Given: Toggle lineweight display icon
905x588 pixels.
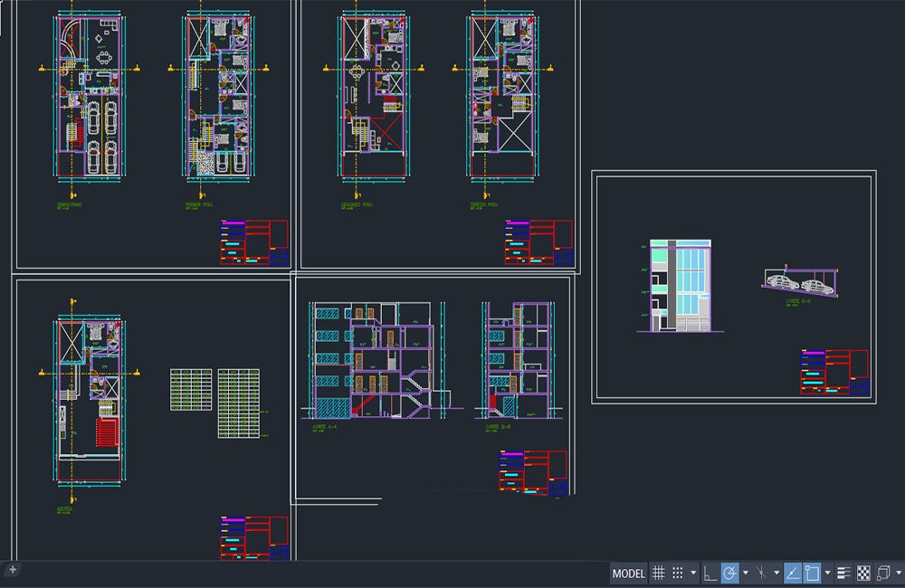Looking at the screenshot, I should coord(843,573).
